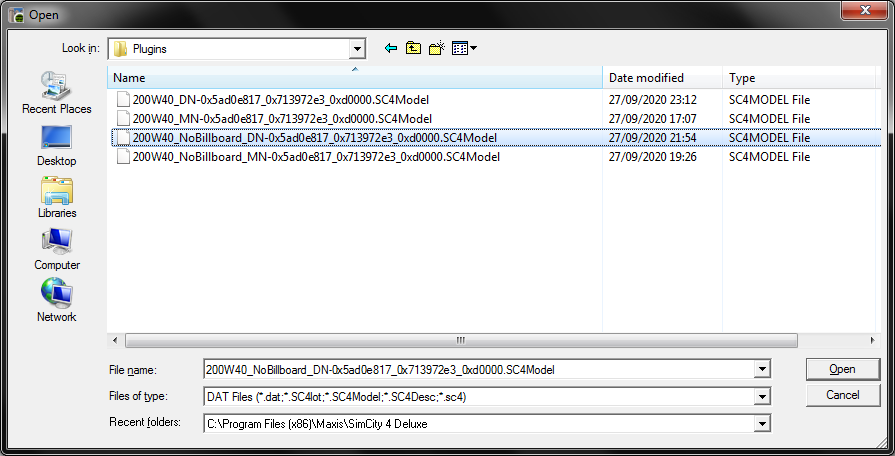Select Desktop in the places bar

coord(57,146)
